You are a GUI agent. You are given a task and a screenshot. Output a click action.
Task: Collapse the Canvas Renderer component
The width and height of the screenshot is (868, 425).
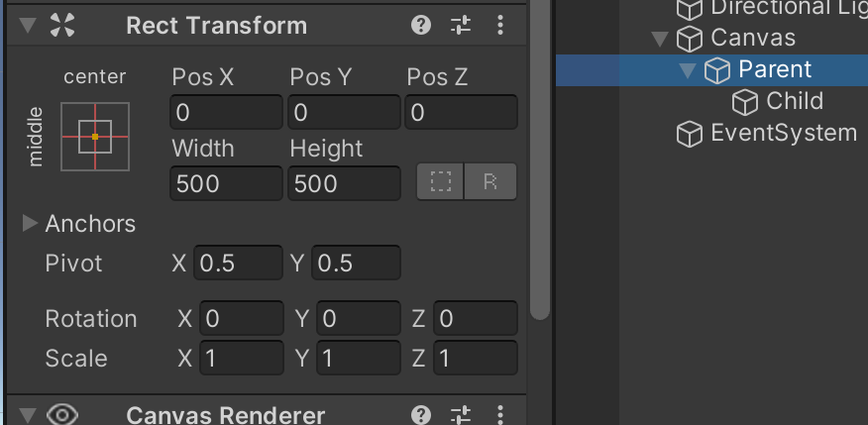coord(28,415)
